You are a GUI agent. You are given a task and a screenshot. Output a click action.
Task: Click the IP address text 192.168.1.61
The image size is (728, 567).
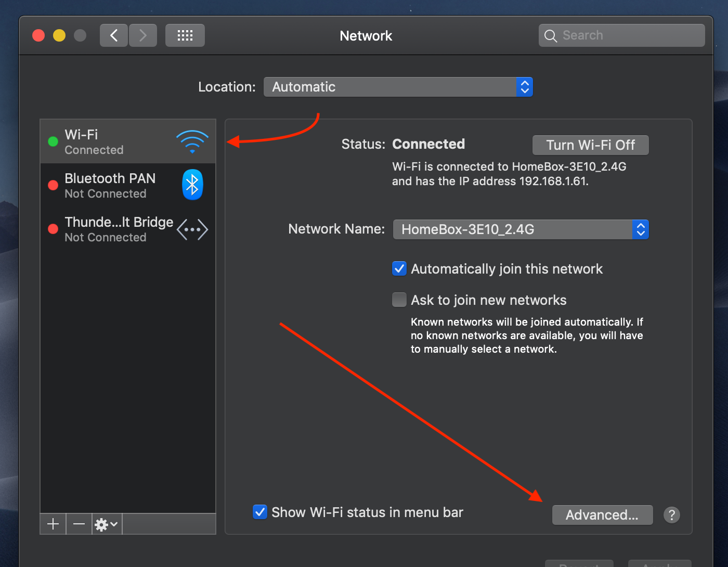click(x=553, y=181)
